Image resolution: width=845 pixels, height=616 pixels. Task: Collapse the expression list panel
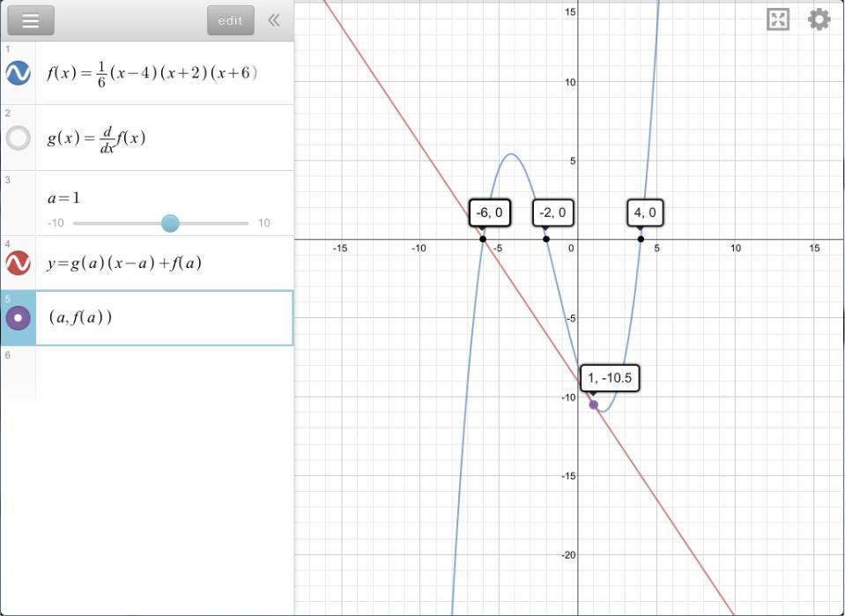click(274, 20)
